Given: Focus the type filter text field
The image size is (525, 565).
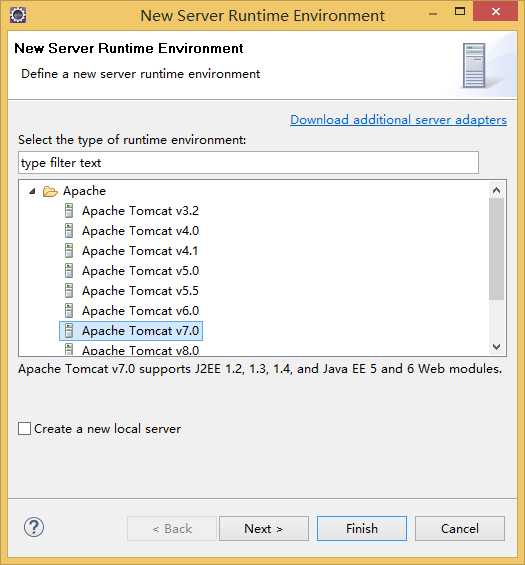Looking at the screenshot, I should pyautogui.click(x=248, y=163).
